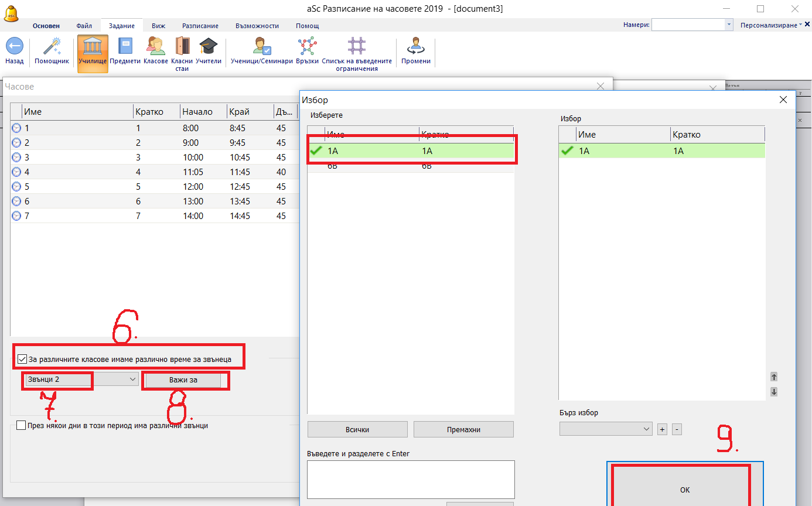812x506 pixels.
Task: Click the Всички button
Action: [357, 429]
